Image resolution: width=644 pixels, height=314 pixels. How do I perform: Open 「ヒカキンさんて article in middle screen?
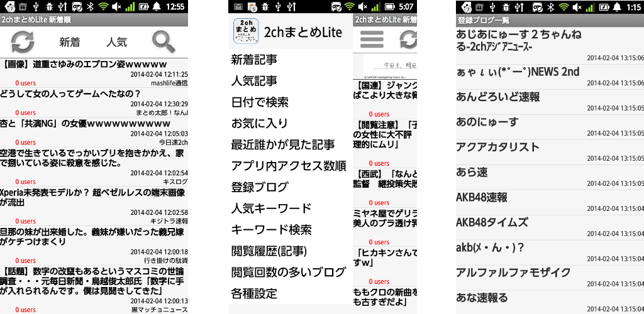(x=385, y=266)
